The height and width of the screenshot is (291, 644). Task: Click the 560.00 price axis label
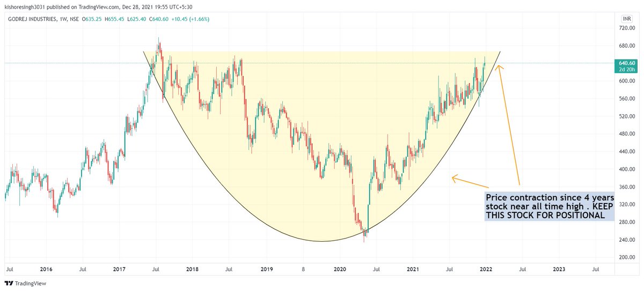click(627, 99)
